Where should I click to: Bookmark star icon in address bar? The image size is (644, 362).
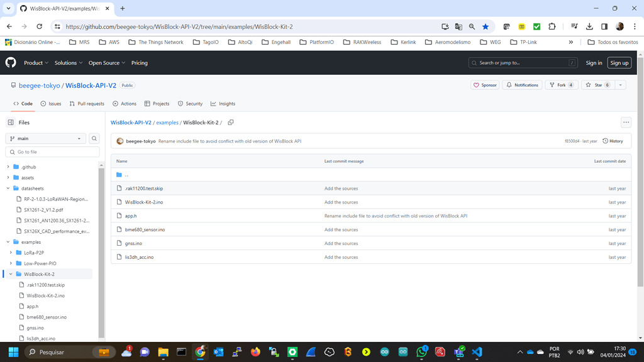click(x=486, y=27)
